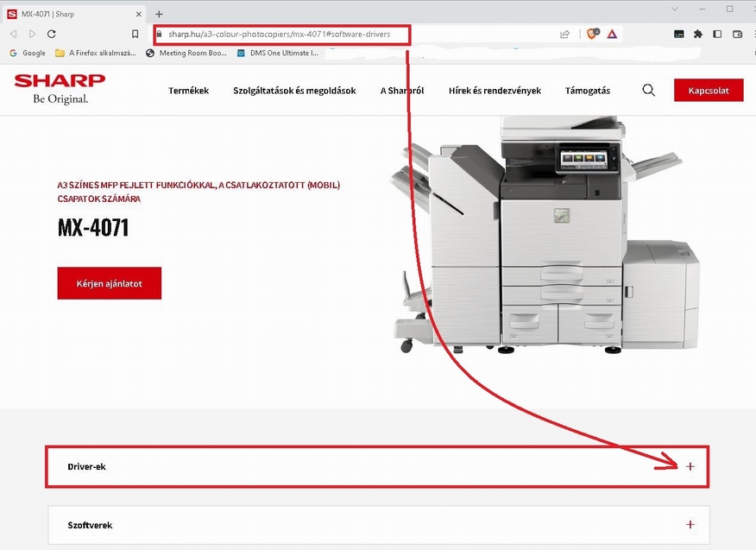Viewport: 756px width, 550px height.
Task: Click the dark extension icon left of puzzle
Action: pos(679,34)
